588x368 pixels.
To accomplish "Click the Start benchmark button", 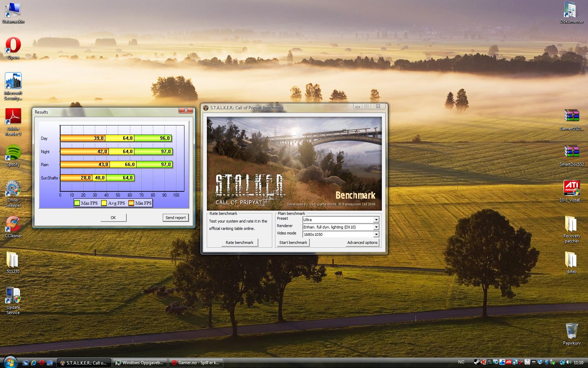I will click(x=293, y=243).
